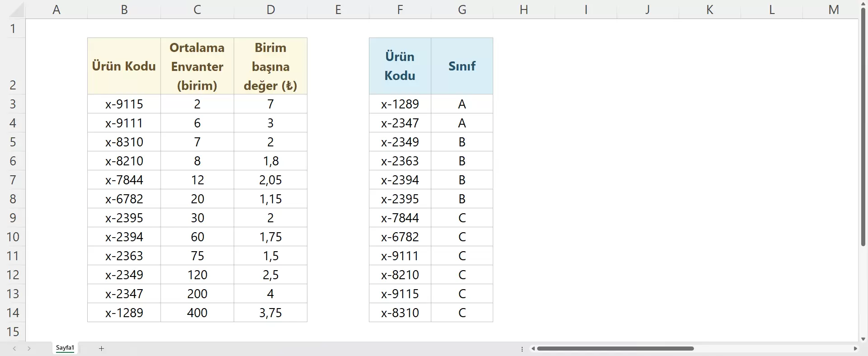Click the vertical scrollbar up arrow
The height and width of the screenshot is (356, 868).
point(863,4)
